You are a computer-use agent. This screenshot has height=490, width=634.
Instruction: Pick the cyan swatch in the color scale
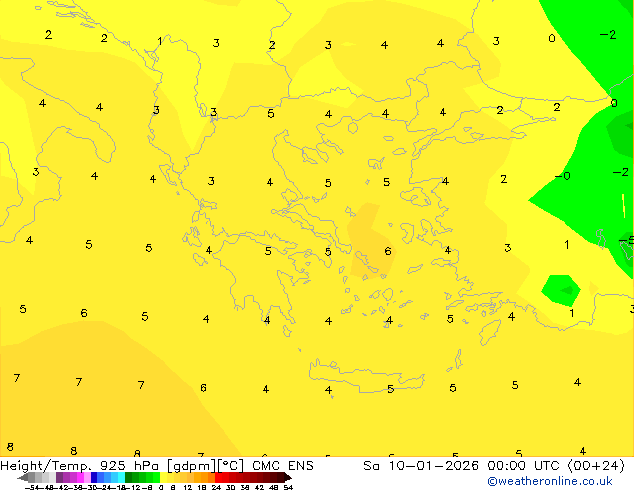click(121, 477)
